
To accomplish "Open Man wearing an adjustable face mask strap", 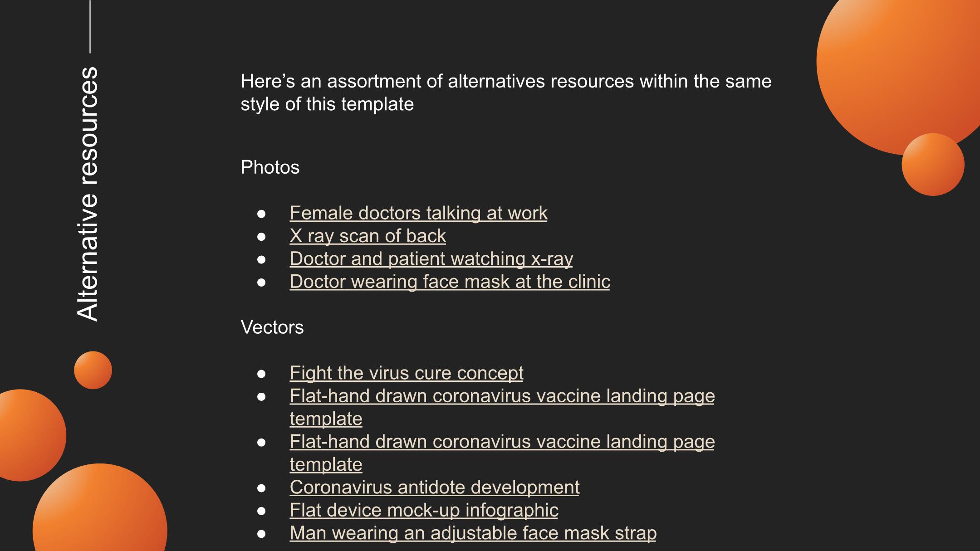I will tap(473, 533).
